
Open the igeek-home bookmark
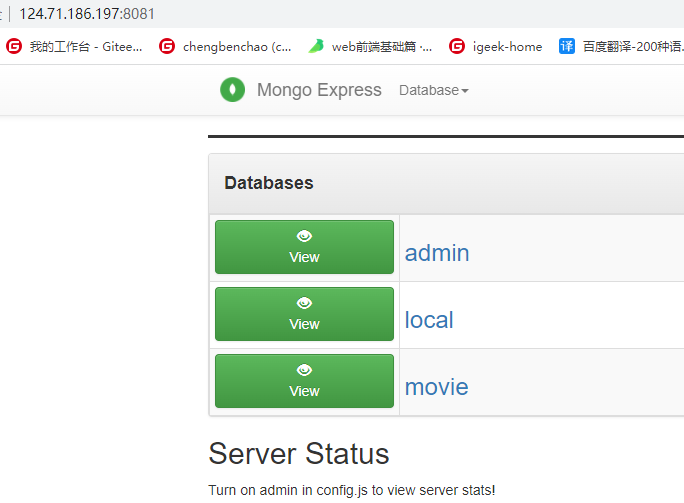click(496, 46)
